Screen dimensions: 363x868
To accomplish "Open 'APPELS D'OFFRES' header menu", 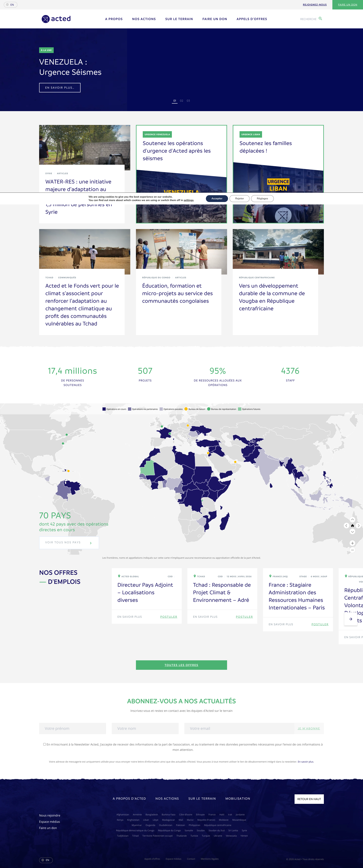I will [x=252, y=19].
